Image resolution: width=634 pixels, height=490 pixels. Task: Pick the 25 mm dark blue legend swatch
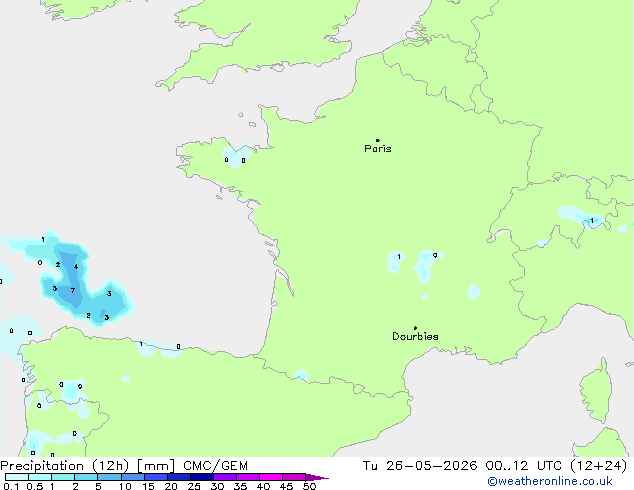coord(202,477)
